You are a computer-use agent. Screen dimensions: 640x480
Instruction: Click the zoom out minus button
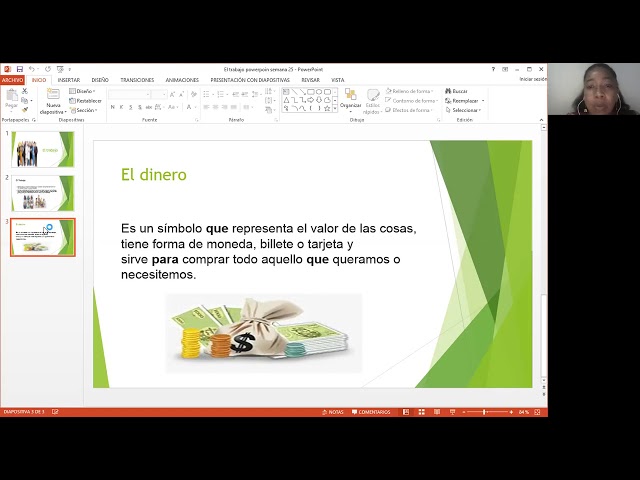pyautogui.click(x=464, y=412)
